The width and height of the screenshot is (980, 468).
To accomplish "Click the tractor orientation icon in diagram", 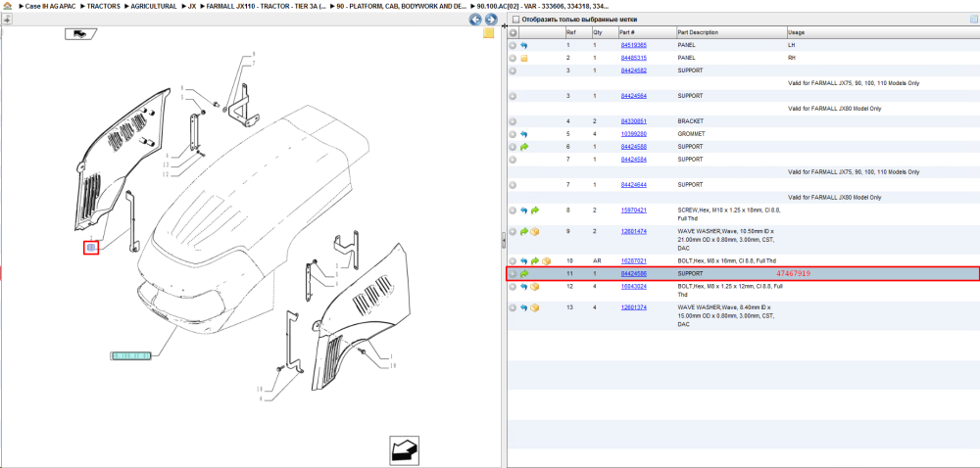I will click(x=80, y=33).
